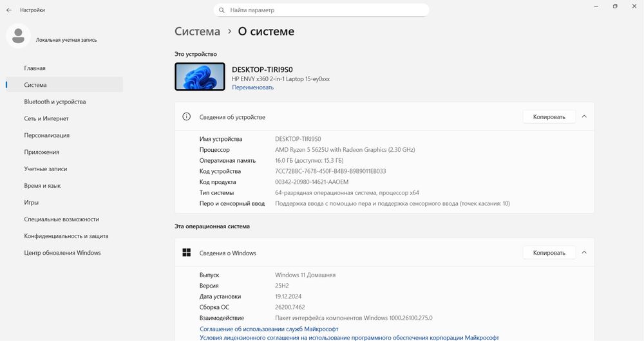
Task: Open Microsoft services agreement link
Action: tap(269, 329)
